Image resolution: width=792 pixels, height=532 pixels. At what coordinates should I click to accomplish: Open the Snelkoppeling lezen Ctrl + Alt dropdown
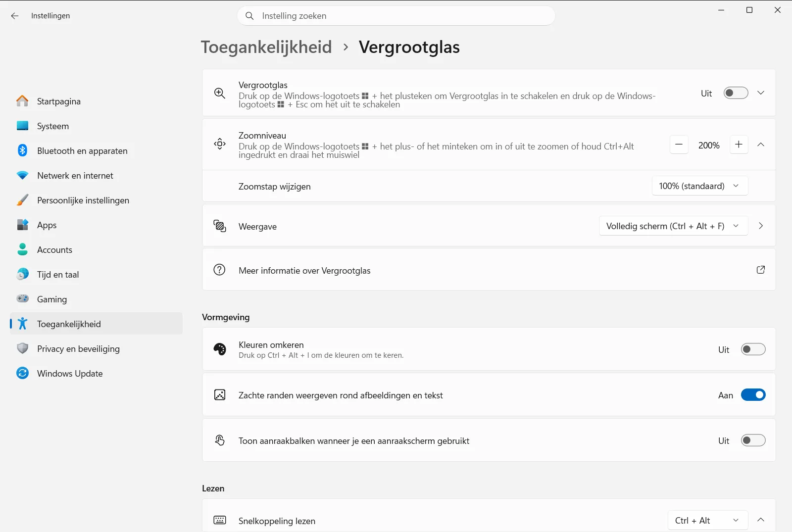(x=707, y=521)
